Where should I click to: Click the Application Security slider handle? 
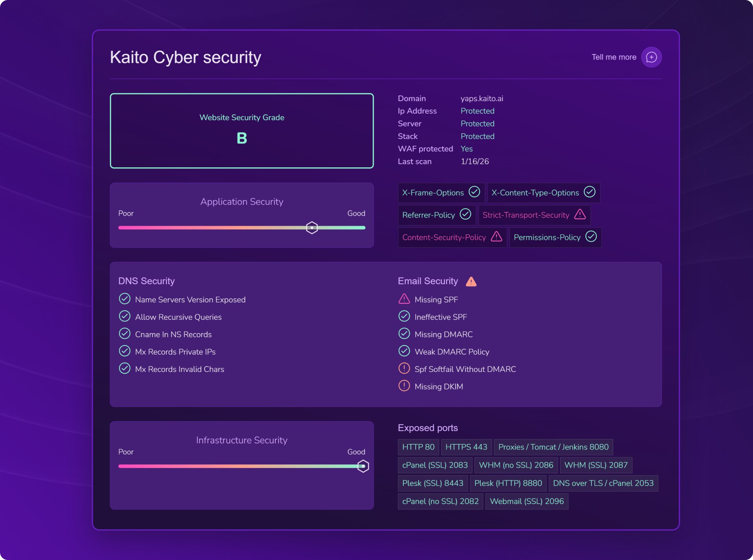pos(312,228)
